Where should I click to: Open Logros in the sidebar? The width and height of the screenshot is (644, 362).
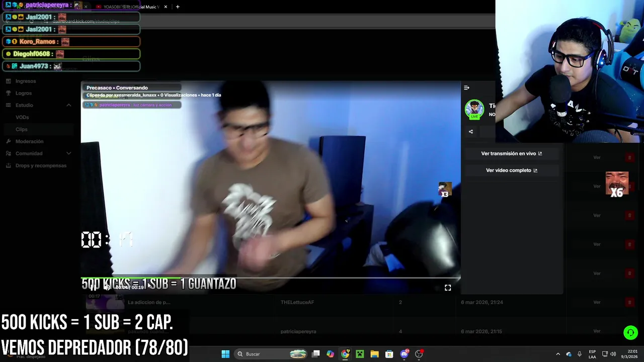click(x=24, y=93)
